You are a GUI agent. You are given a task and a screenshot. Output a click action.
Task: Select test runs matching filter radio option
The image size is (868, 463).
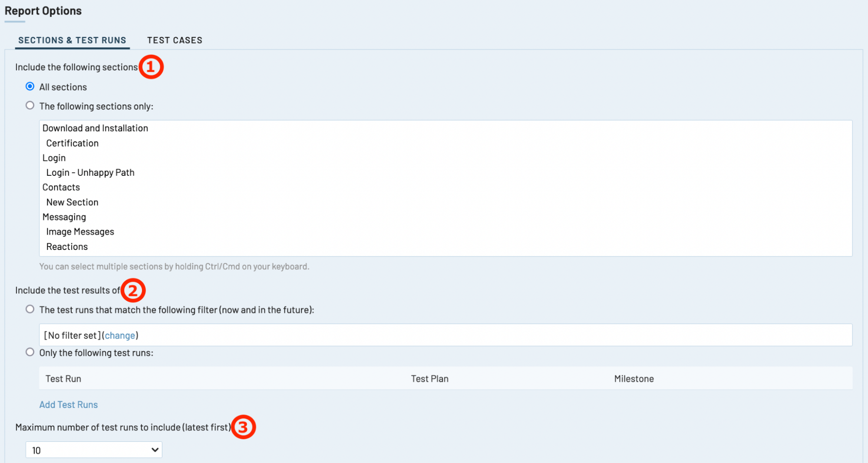[30, 309]
